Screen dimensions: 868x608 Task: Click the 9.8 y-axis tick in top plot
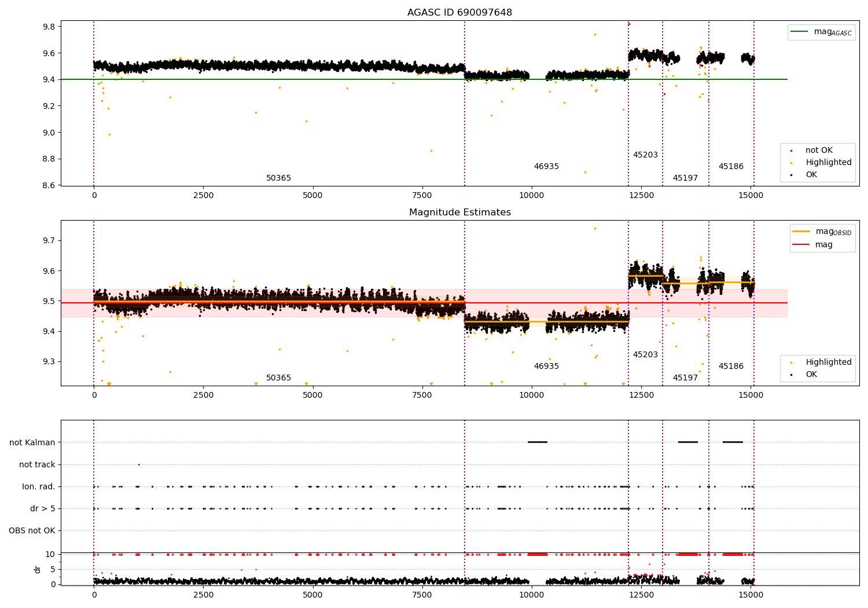49,27
